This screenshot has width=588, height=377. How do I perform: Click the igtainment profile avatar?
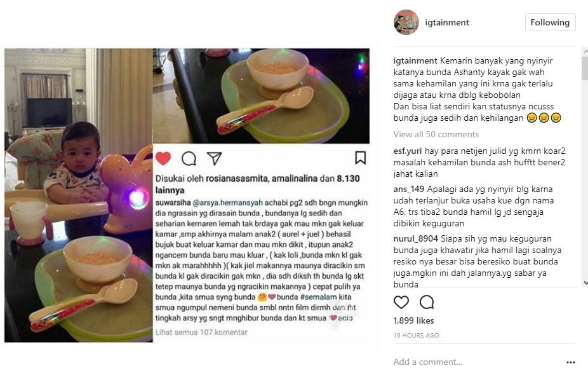point(406,22)
